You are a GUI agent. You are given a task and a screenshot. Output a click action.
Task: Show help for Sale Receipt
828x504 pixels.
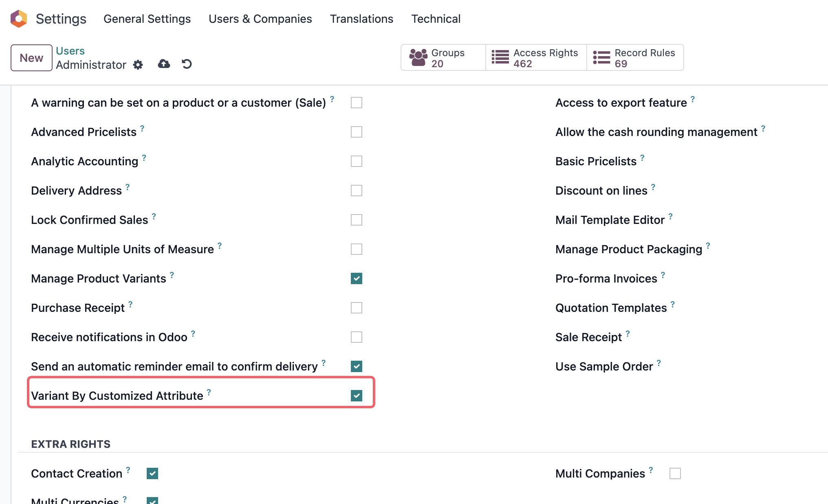click(628, 334)
